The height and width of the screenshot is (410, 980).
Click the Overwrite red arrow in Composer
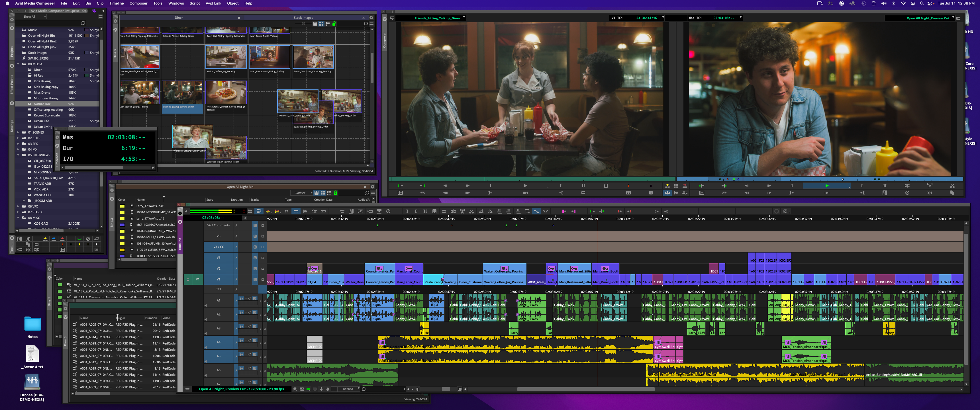click(x=684, y=186)
